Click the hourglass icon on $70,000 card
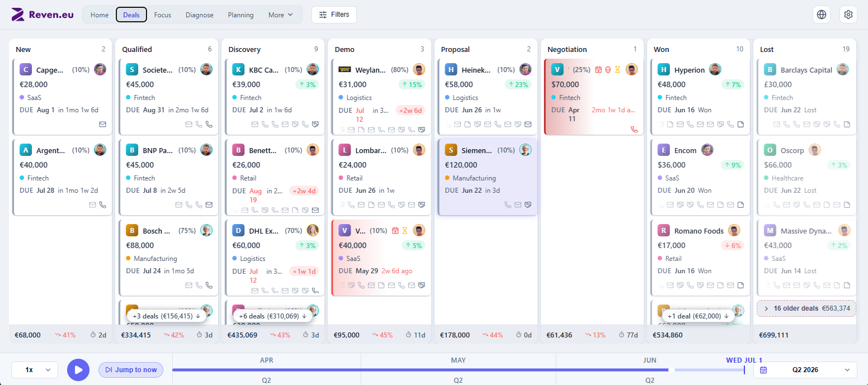868x385 pixels. click(617, 70)
